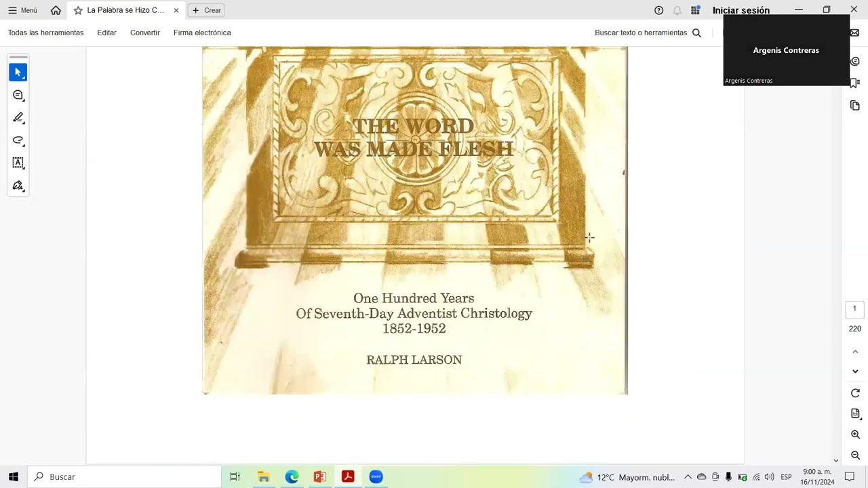Open the Windows Start menu
This screenshot has height=488, width=868.
14,476
